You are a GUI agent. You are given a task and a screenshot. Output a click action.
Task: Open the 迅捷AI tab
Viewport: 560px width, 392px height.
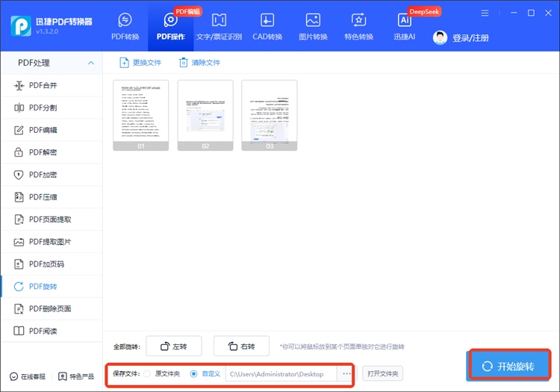point(404,27)
